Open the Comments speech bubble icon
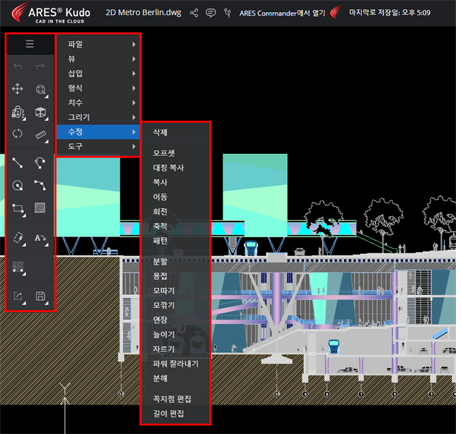 211,13
